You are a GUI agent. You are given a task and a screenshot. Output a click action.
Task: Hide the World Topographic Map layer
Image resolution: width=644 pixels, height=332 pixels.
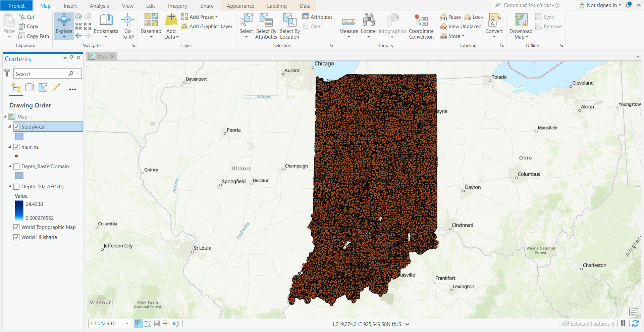click(x=16, y=227)
